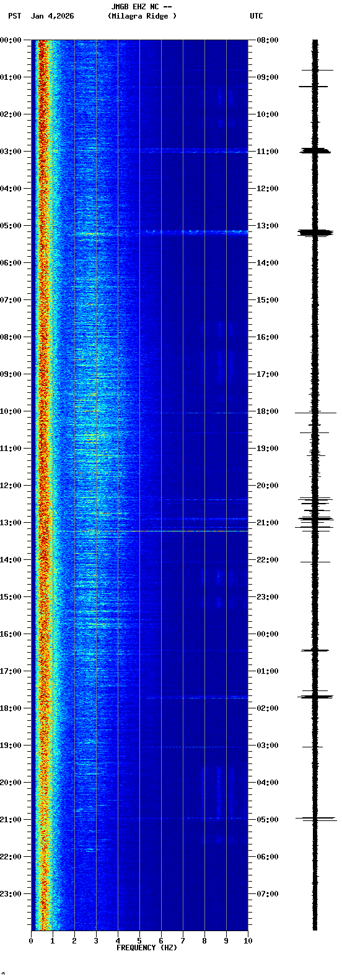Click the frequency axis tick '10'
This screenshot has width=342, height=980.
click(x=248, y=941)
